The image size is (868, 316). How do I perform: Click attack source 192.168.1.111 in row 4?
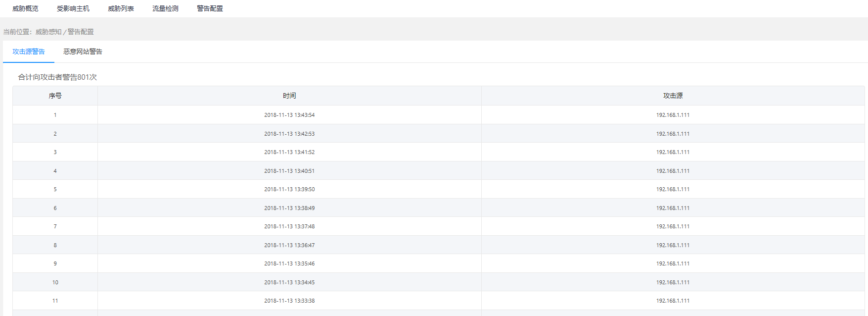click(673, 171)
